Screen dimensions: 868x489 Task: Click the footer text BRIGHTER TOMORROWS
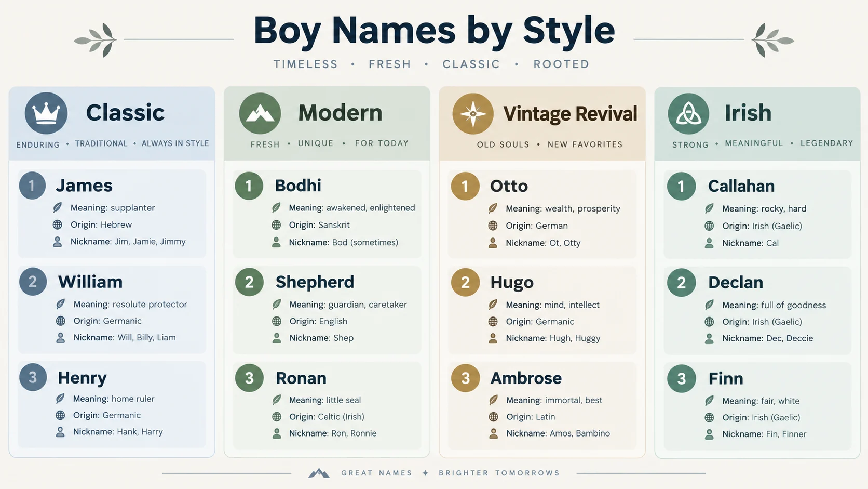499,473
